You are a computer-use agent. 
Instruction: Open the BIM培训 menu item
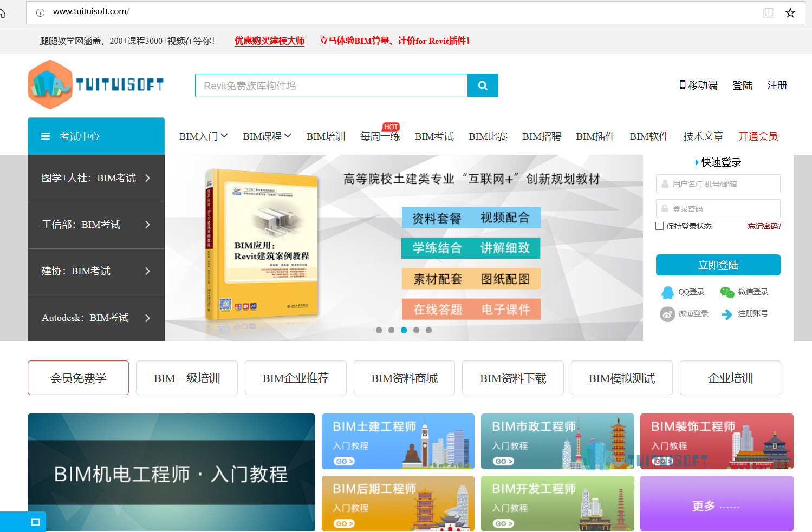(326, 136)
